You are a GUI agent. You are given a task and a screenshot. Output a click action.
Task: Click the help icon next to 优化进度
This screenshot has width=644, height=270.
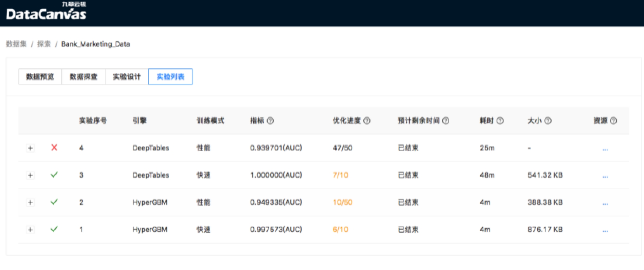coord(367,121)
